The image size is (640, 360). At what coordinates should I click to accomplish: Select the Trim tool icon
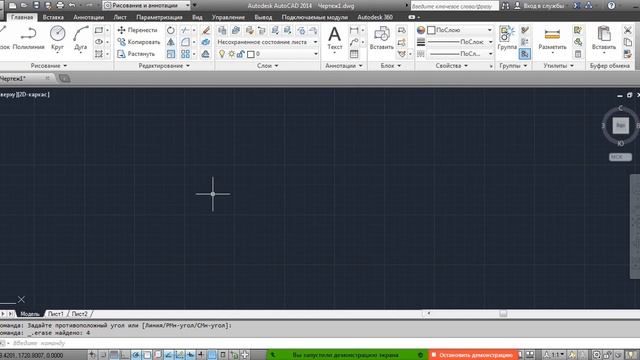click(x=185, y=30)
